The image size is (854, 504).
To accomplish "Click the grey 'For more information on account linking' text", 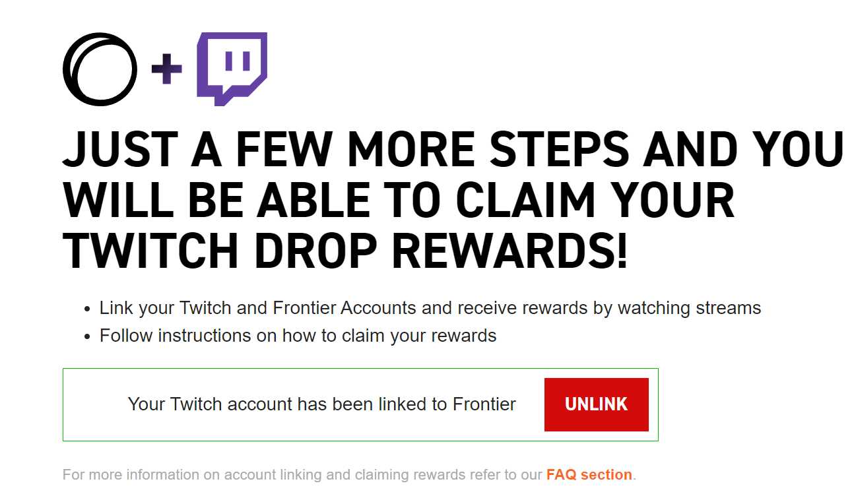I will coord(302,475).
